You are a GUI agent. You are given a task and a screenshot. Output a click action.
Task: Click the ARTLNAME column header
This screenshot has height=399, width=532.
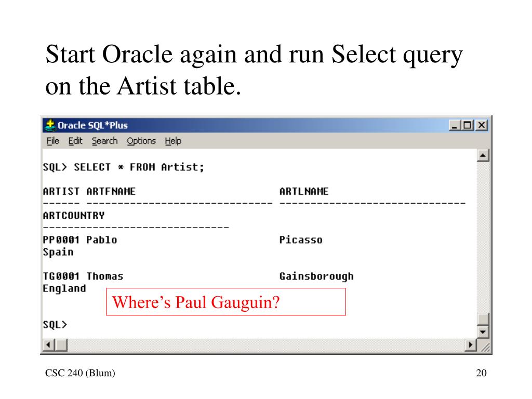click(304, 191)
